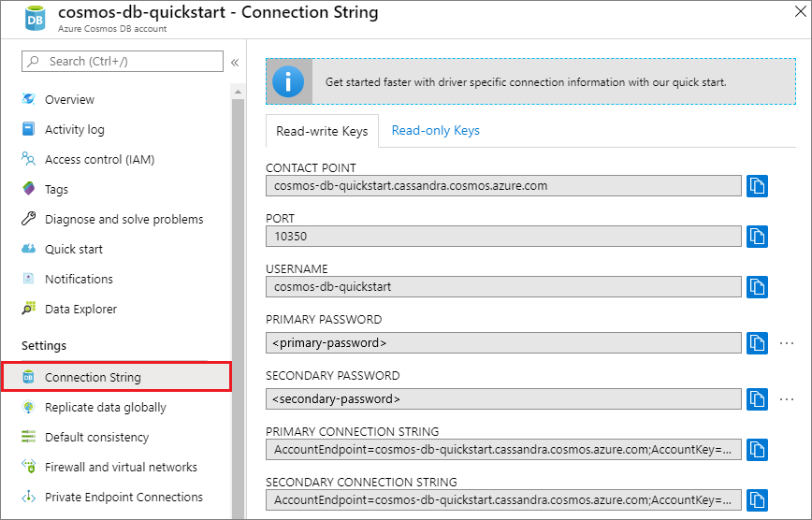Collapse the sidebar with double chevron
This screenshot has height=520, width=812.
point(235,63)
